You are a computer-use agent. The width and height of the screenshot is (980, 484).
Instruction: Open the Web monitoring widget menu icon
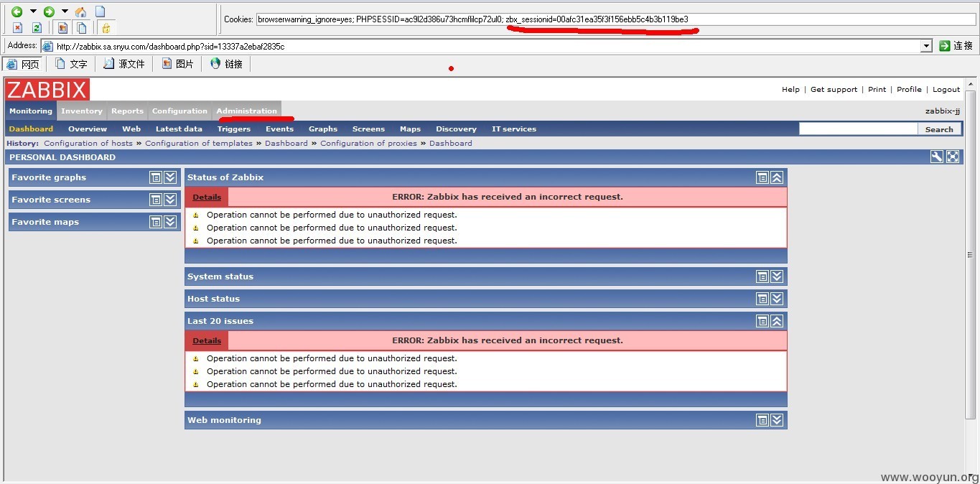[x=762, y=420]
